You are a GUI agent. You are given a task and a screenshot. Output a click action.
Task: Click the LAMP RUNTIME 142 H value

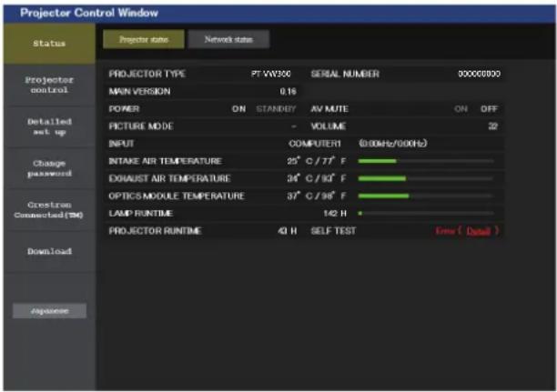pos(335,214)
